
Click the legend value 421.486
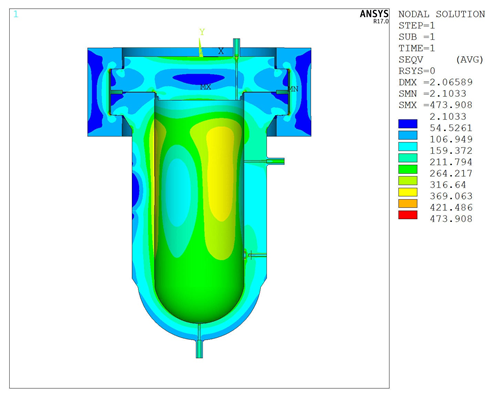tap(451, 207)
